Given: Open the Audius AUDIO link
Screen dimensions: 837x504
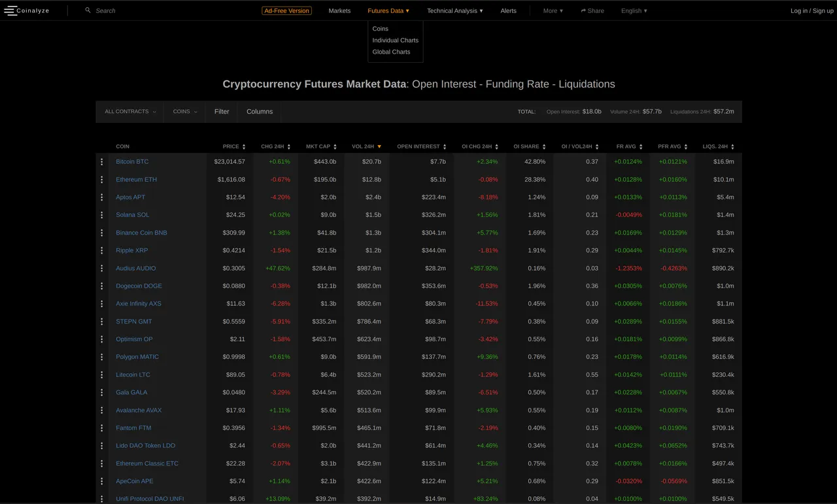Looking at the screenshot, I should coord(136,268).
